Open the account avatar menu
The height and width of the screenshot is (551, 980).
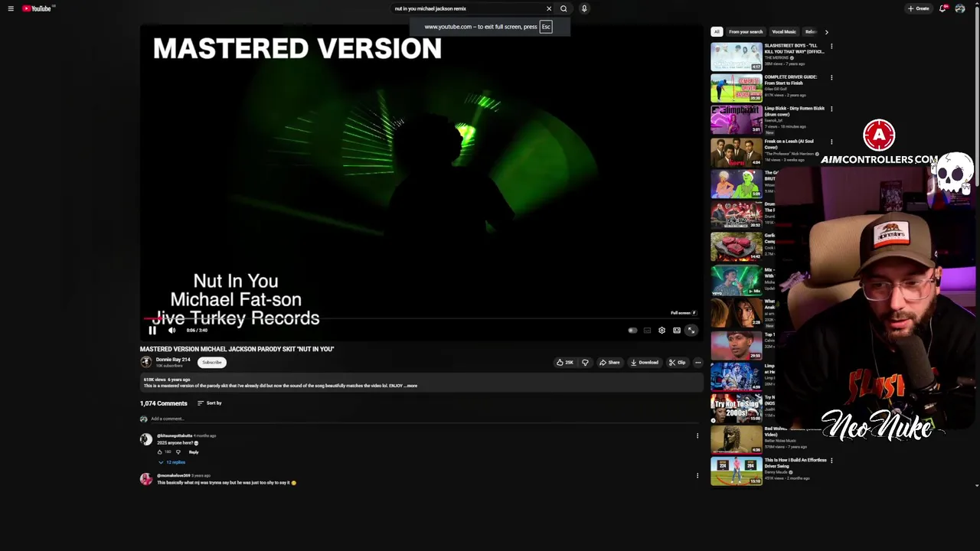pyautogui.click(x=960, y=8)
